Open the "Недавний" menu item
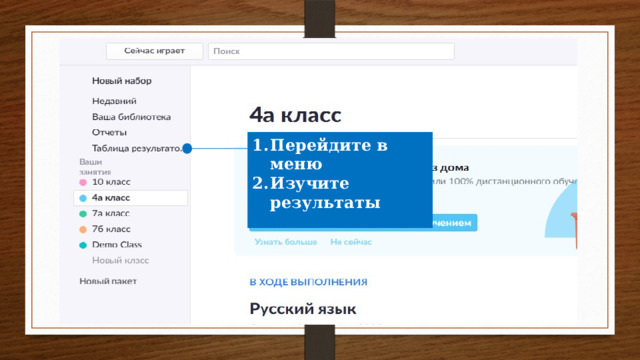The width and height of the screenshot is (640, 360). point(114,101)
